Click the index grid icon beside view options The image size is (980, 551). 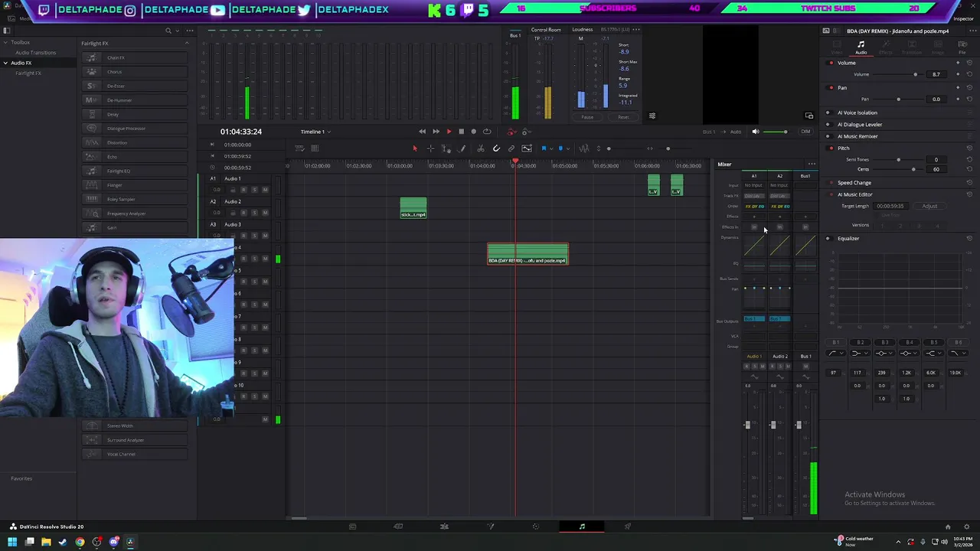(x=315, y=148)
